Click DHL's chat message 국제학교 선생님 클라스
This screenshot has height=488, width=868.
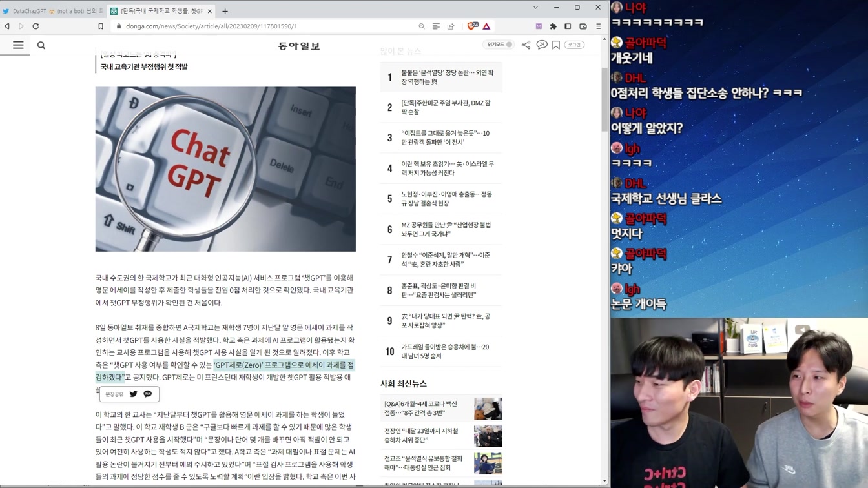pyautogui.click(x=666, y=199)
